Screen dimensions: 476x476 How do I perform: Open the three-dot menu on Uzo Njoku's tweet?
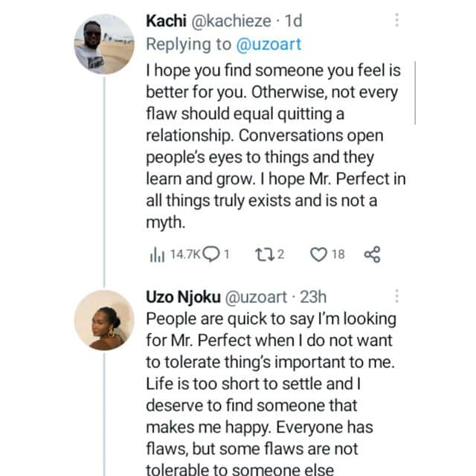(396, 297)
